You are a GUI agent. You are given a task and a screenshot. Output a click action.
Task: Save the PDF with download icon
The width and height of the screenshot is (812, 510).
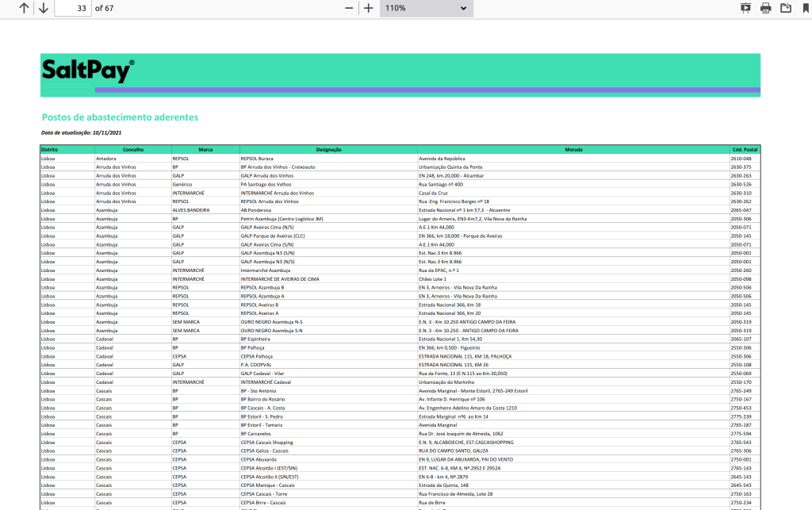tap(786, 8)
